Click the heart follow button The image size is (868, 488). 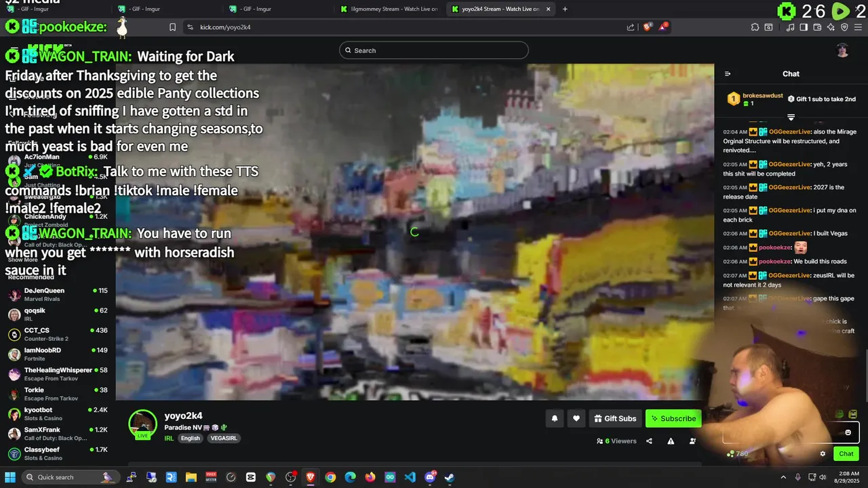pos(576,419)
